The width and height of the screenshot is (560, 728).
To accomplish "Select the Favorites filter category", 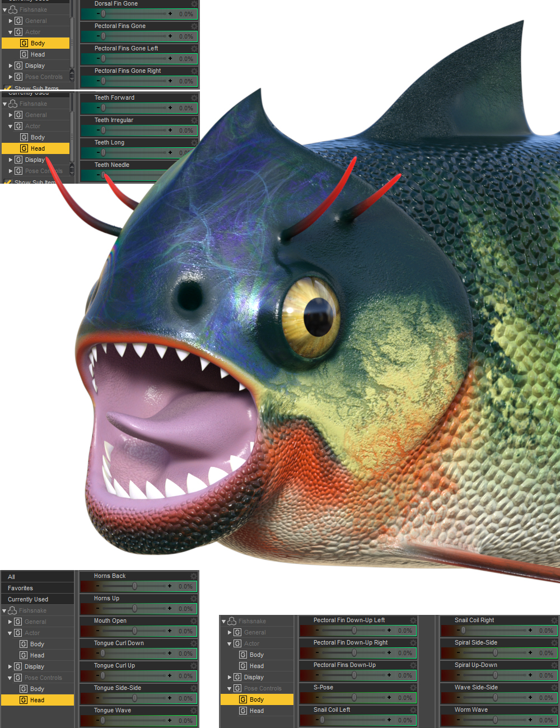I will [x=38, y=588].
